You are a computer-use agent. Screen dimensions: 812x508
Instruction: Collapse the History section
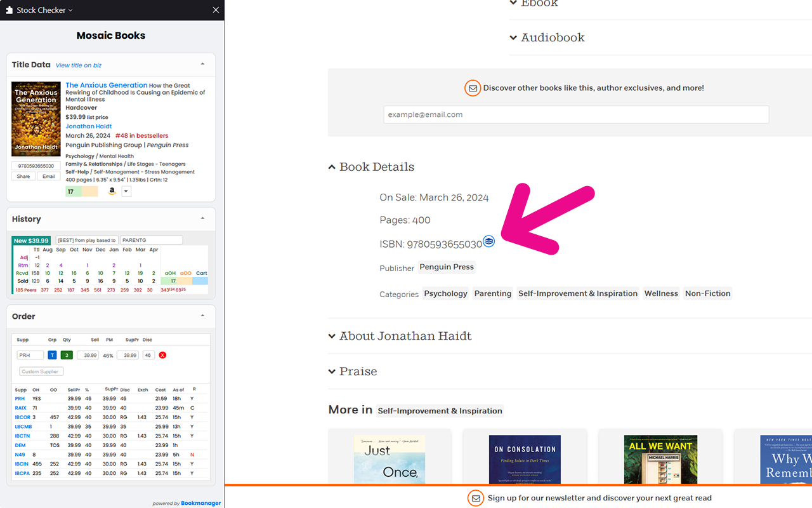point(202,218)
